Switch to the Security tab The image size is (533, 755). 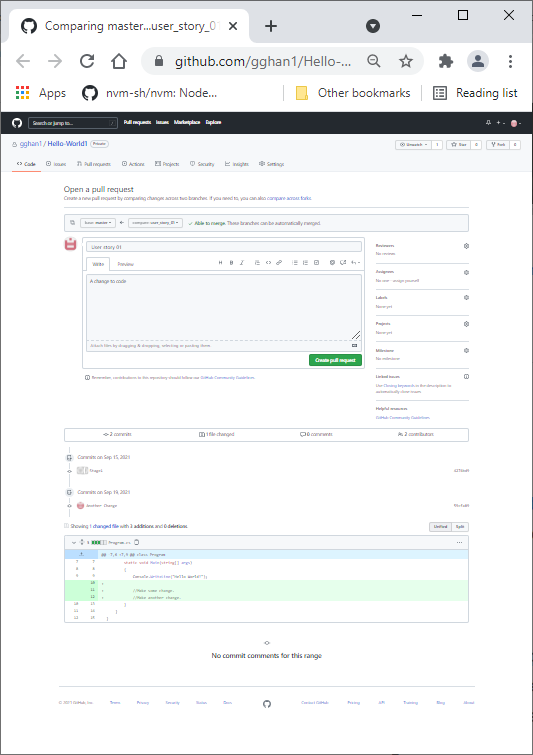pos(202,164)
